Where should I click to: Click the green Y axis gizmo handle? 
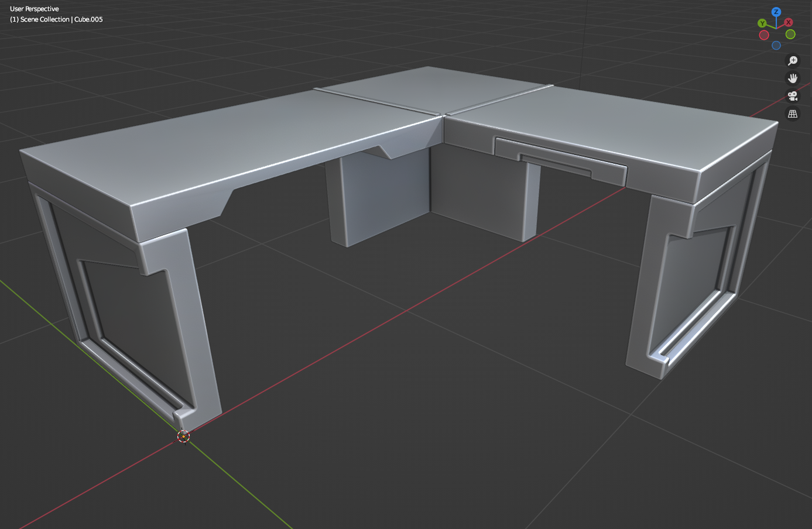pos(762,23)
